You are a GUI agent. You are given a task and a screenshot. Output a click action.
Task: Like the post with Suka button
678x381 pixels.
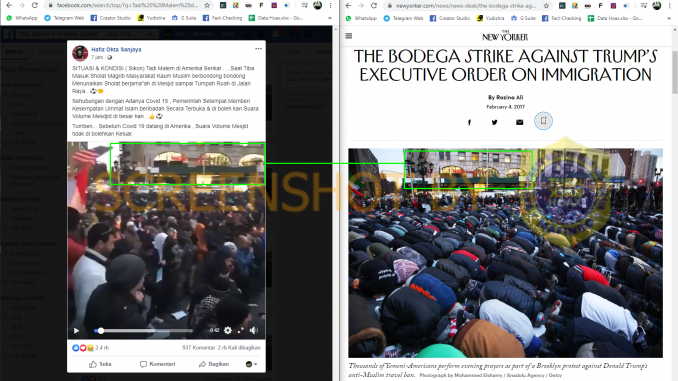point(100,364)
